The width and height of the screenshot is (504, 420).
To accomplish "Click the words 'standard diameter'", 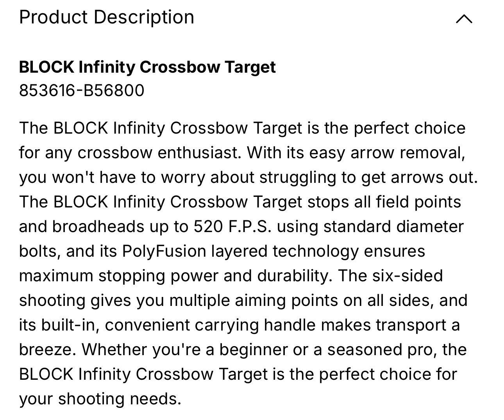I will (393, 227).
